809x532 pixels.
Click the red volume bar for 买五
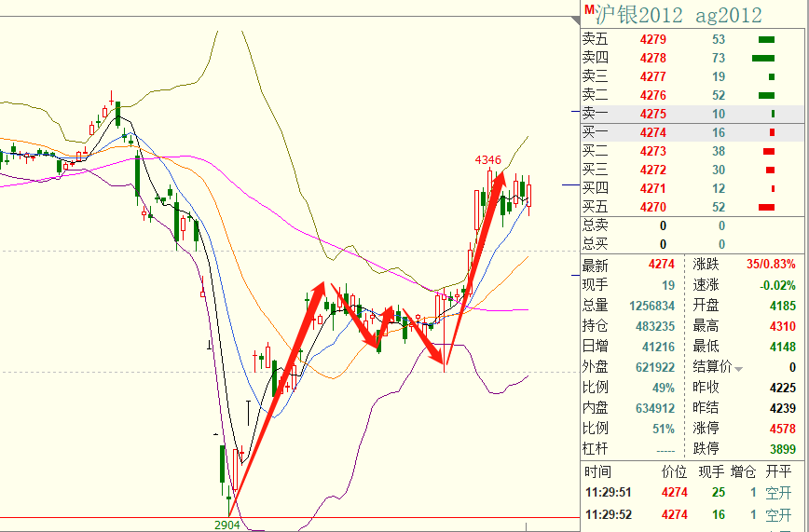click(x=767, y=208)
